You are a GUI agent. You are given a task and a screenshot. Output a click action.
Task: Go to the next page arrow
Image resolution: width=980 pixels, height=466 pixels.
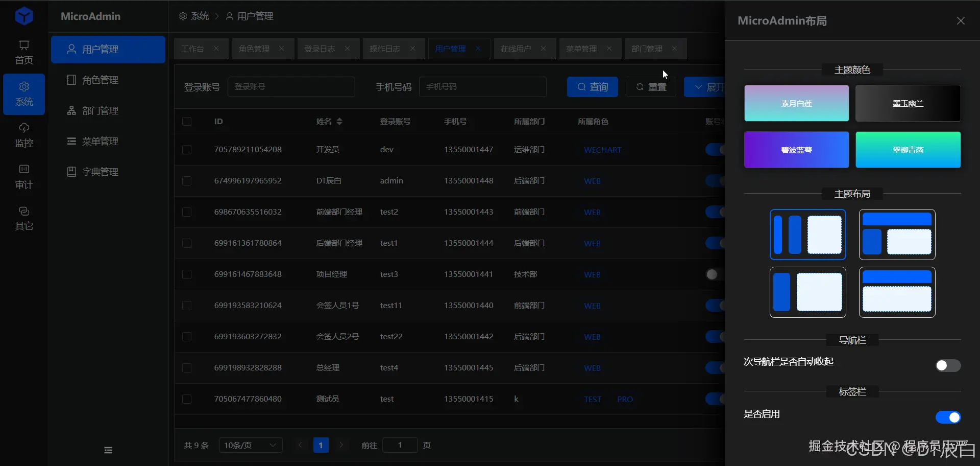[341, 445]
